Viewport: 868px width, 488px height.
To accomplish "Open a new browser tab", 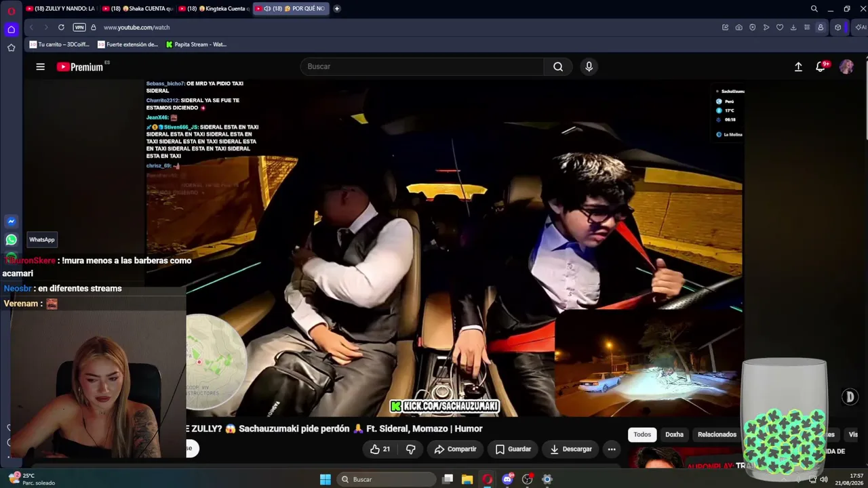I will tap(337, 9).
